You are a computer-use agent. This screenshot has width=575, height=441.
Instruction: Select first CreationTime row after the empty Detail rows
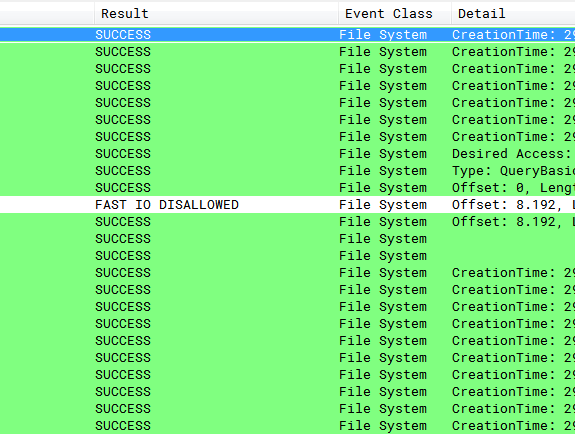288,273
